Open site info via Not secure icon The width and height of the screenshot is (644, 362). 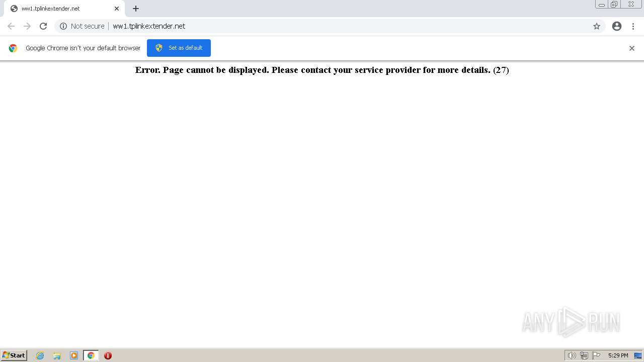[63, 26]
